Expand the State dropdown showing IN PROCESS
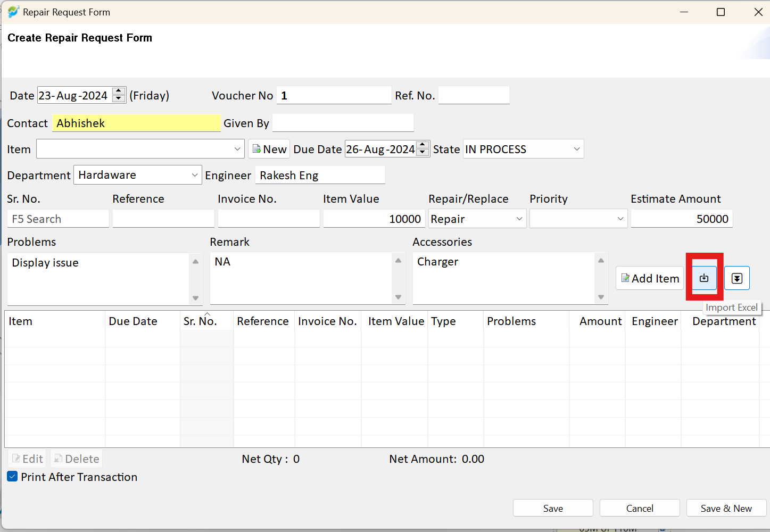770x532 pixels. 577,149
